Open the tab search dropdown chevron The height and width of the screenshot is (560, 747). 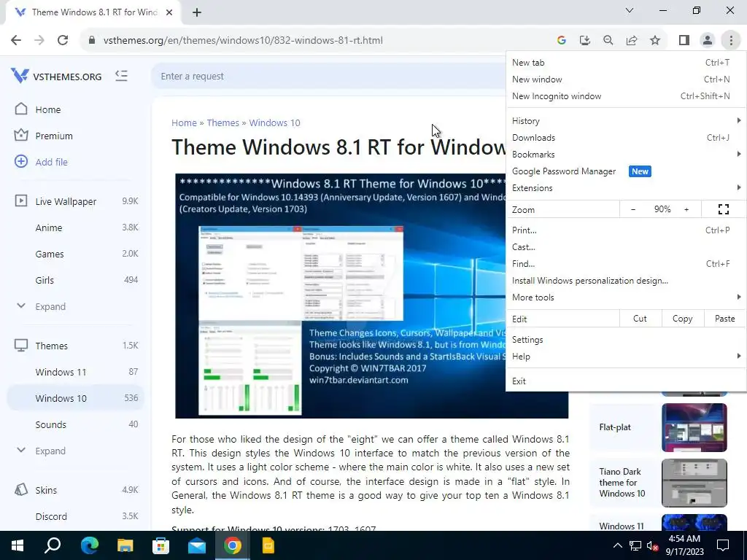[x=630, y=10]
